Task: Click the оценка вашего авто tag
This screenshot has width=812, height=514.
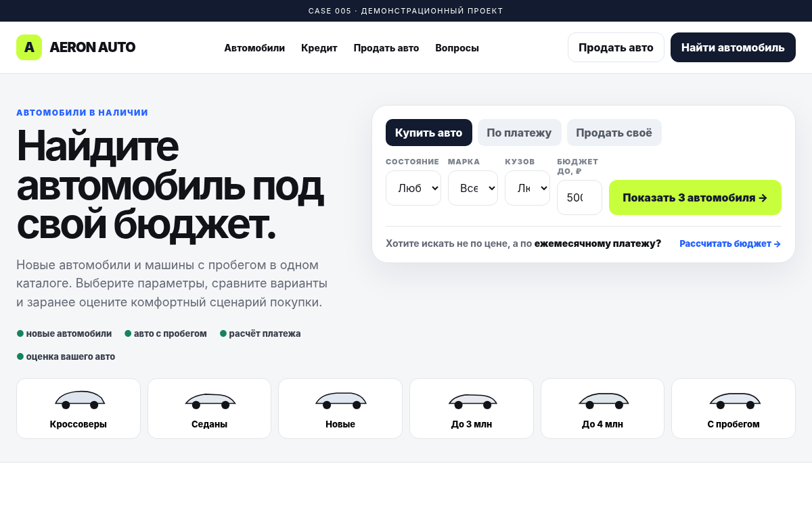Action: 66,356
